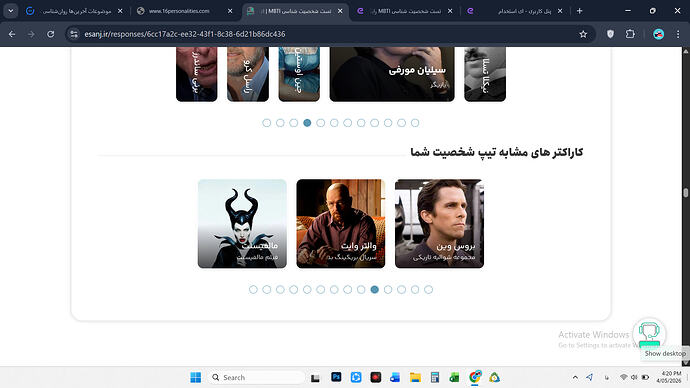Close the user panel tab

click(x=560, y=11)
